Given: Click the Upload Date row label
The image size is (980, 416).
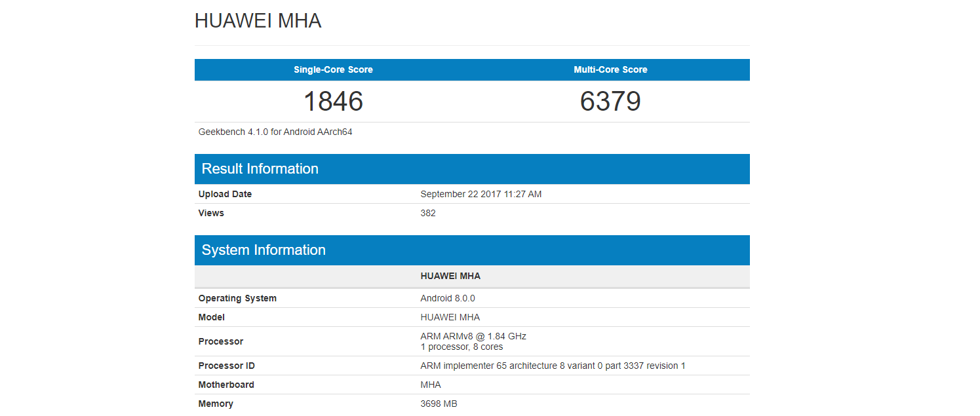Looking at the screenshot, I should 225,194.
